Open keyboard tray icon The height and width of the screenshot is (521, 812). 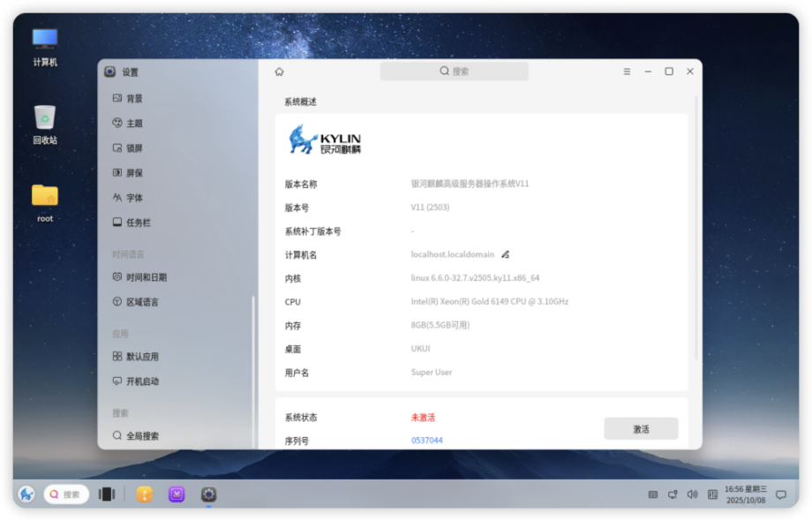pos(653,495)
